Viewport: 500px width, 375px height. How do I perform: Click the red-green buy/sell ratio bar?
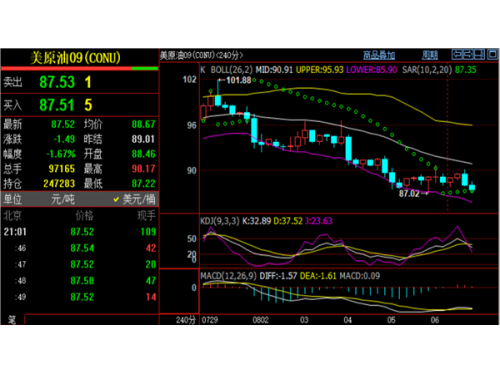coord(80,68)
